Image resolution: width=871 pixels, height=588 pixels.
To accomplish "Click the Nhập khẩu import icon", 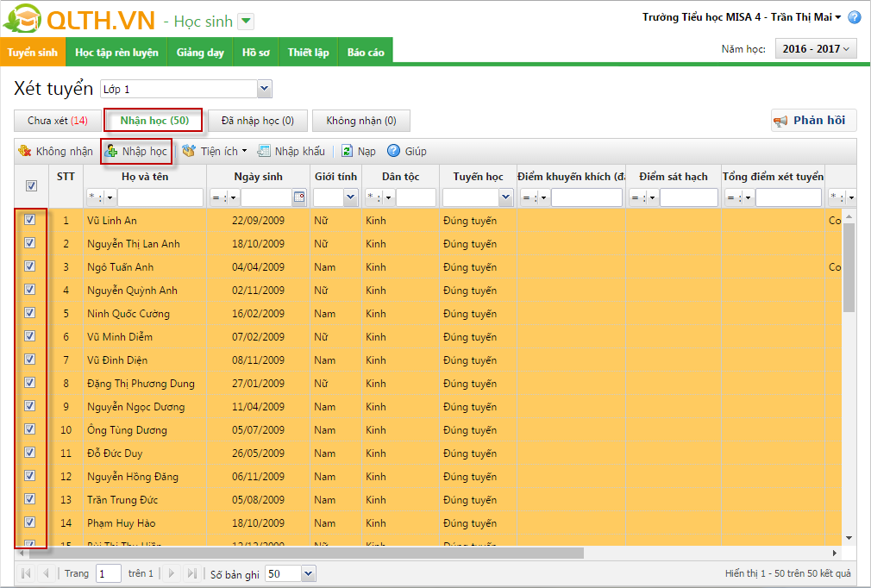I will point(265,151).
